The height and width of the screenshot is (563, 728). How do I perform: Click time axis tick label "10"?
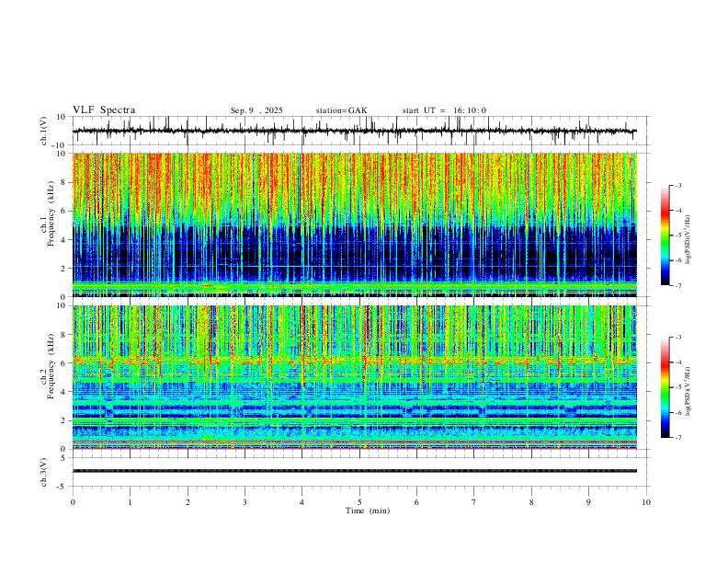tap(646, 502)
